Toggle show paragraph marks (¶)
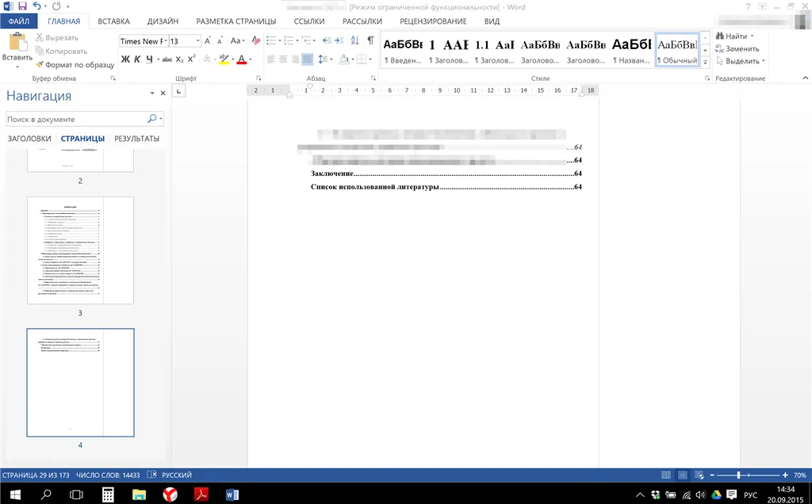The image size is (812, 504). point(371,40)
